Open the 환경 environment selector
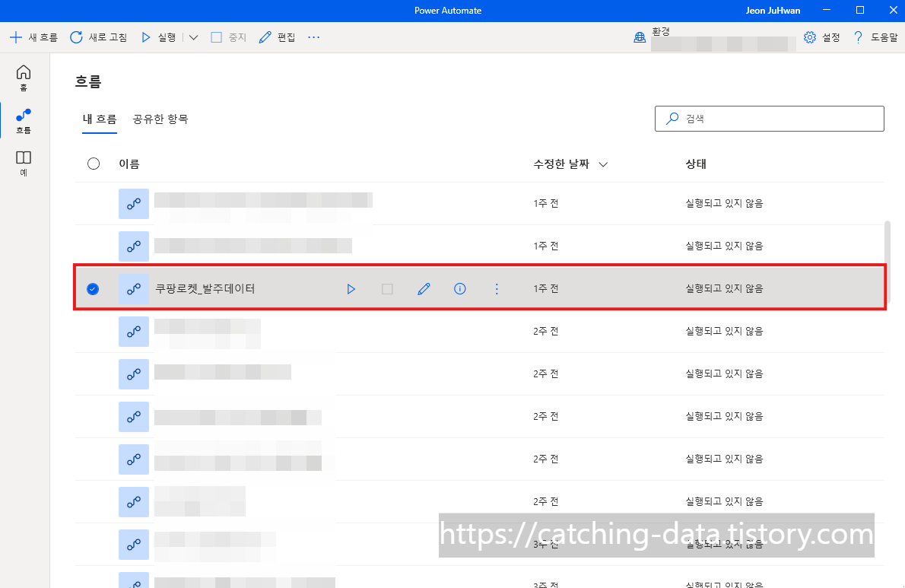 [x=715, y=38]
